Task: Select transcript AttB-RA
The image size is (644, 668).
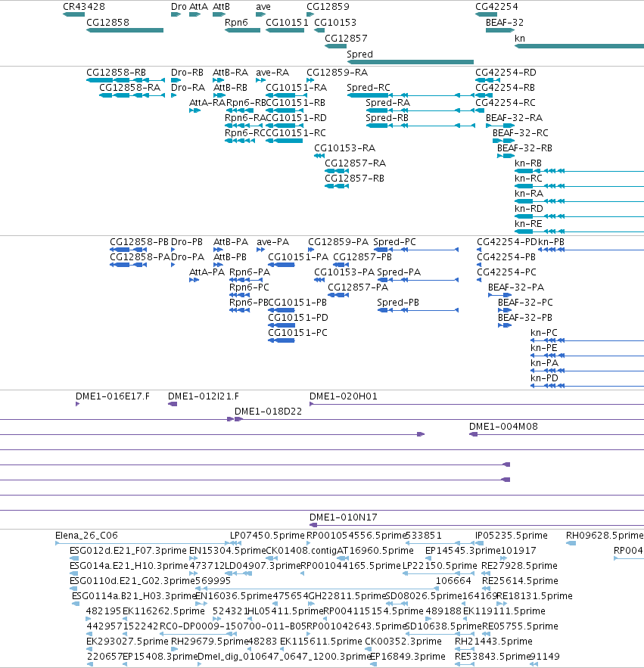Action: [218, 80]
